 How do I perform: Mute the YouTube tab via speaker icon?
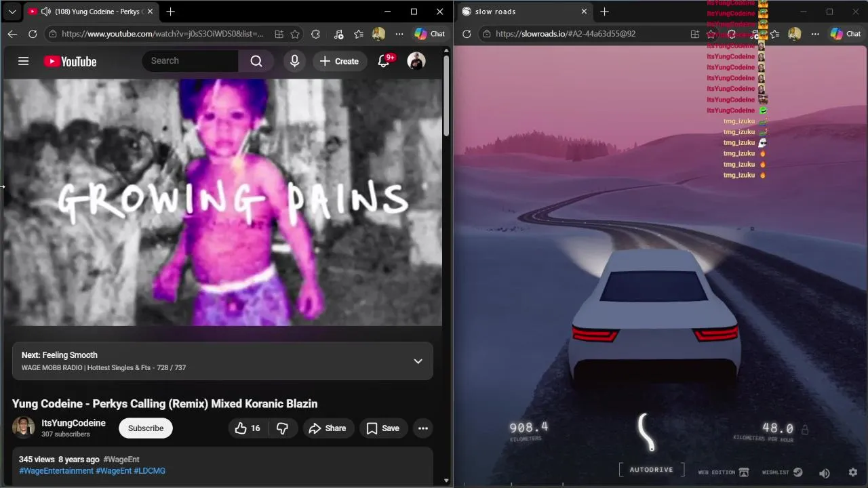45,12
